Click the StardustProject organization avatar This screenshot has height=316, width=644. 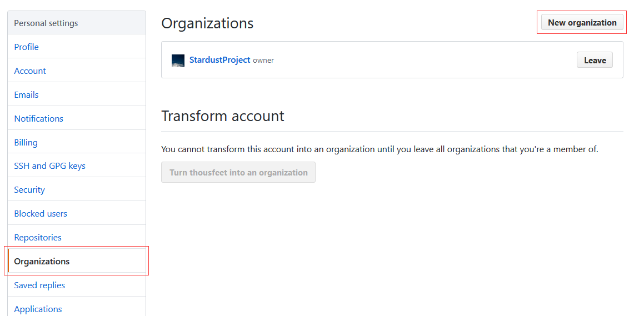(178, 61)
